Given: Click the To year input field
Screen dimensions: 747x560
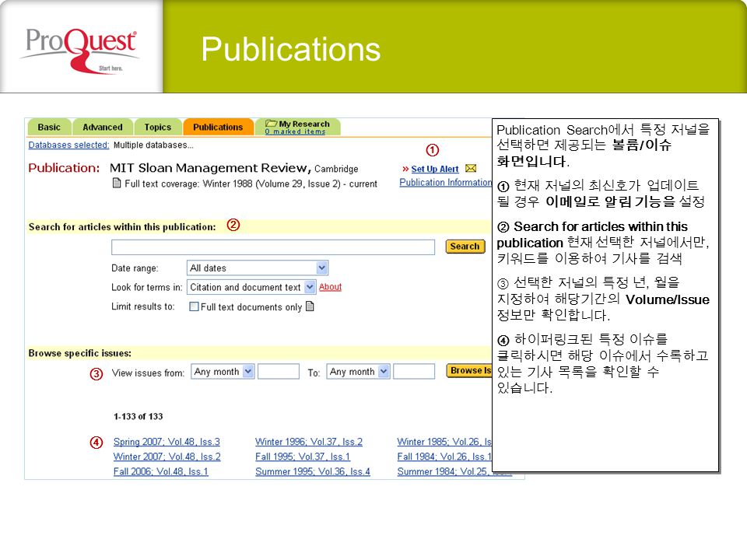Looking at the screenshot, I should point(414,372).
